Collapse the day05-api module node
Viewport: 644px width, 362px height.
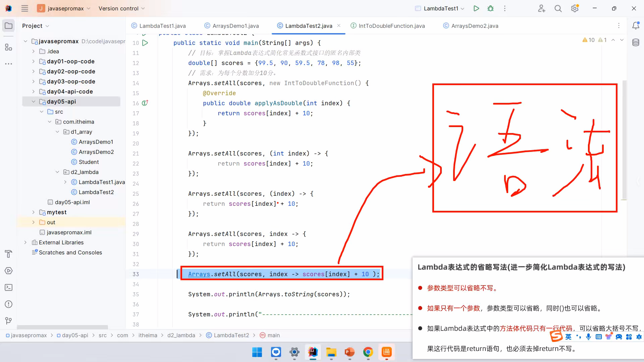pyautogui.click(x=33, y=102)
